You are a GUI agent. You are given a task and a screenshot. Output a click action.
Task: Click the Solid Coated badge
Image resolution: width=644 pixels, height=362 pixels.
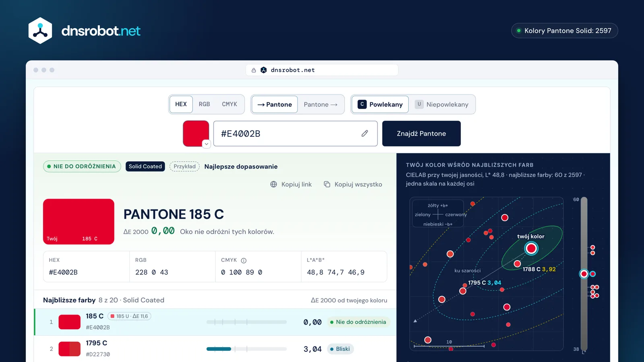[145, 166]
